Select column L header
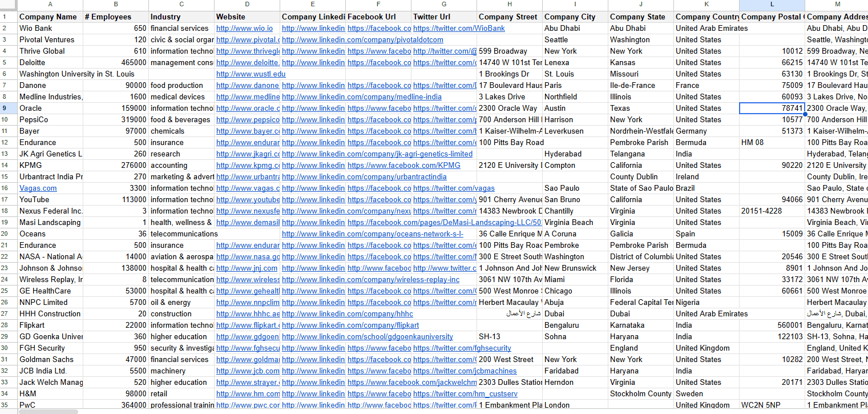Screen dimensions: 868x414 (772, 5)
